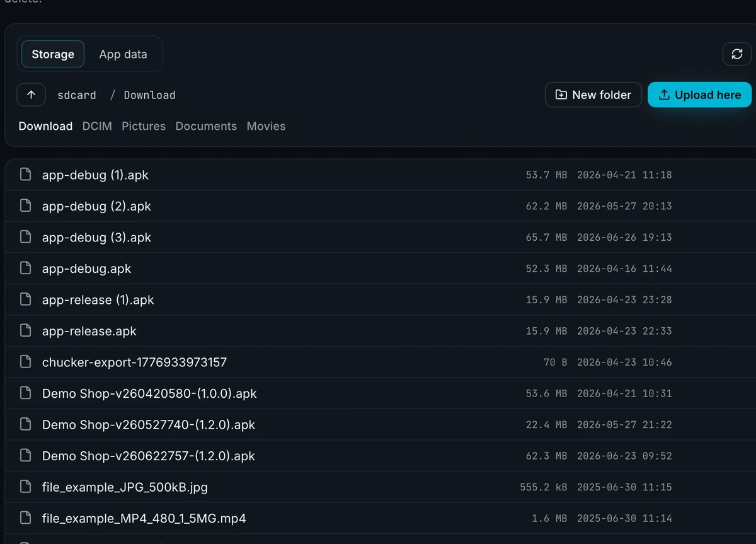
Task: Click the 53.7 MB size value
Action: tap(546, 175)
